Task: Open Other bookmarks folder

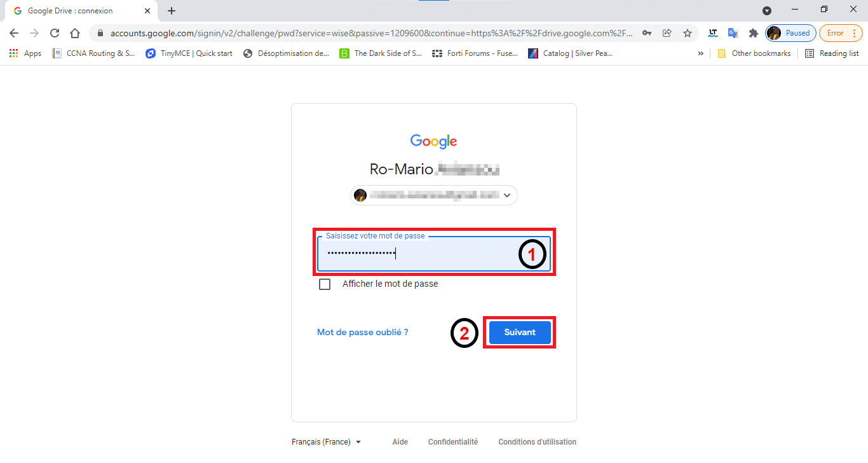Action: click(754, 53)
